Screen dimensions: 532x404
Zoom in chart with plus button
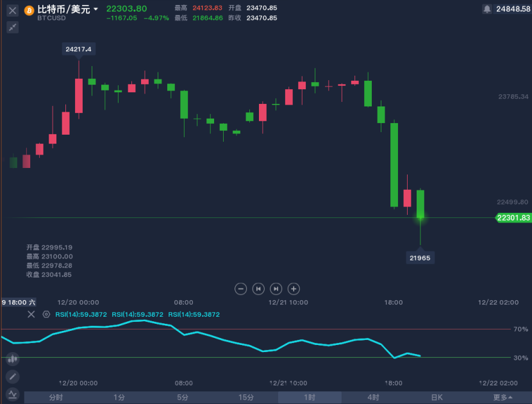pyautogui.click(x=294, y=289)
